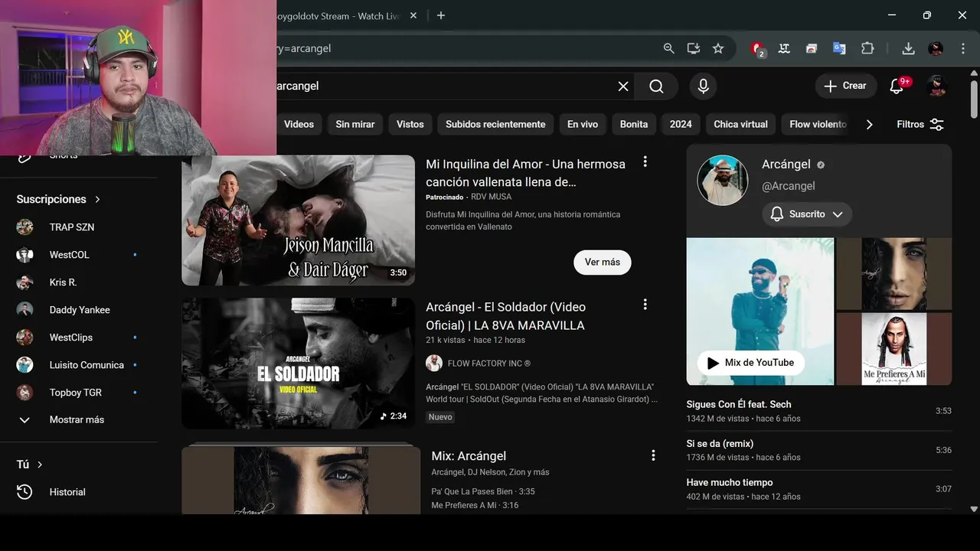Bookmark this page with the star
The image size is (980, 551).
718,48
